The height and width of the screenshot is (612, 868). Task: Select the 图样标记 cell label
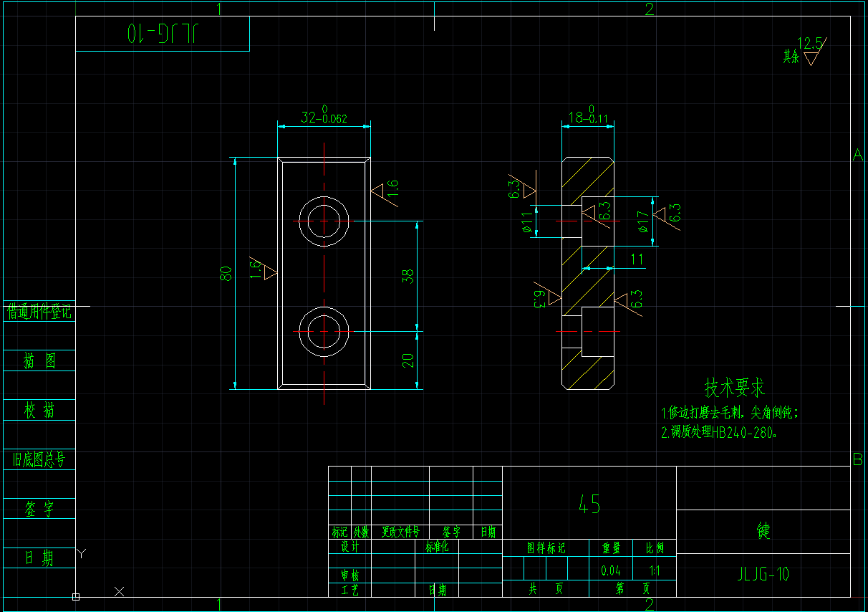[546, 548]
